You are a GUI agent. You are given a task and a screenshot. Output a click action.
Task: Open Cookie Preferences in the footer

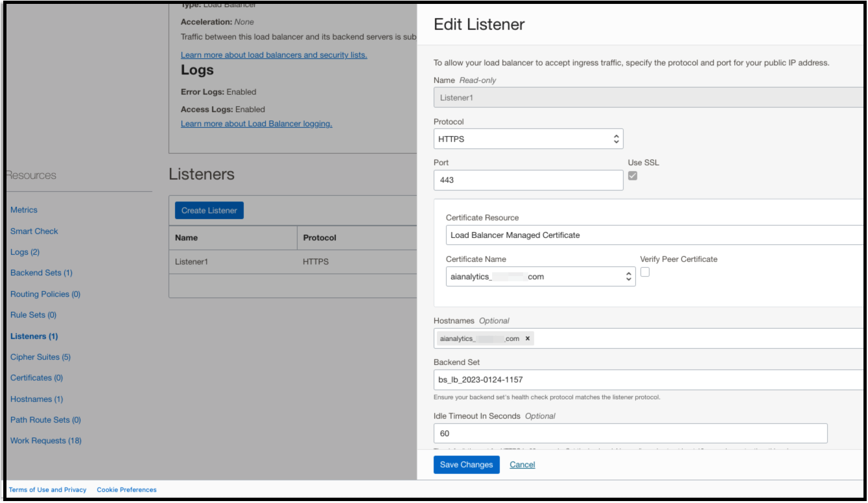tap(126, 490)
